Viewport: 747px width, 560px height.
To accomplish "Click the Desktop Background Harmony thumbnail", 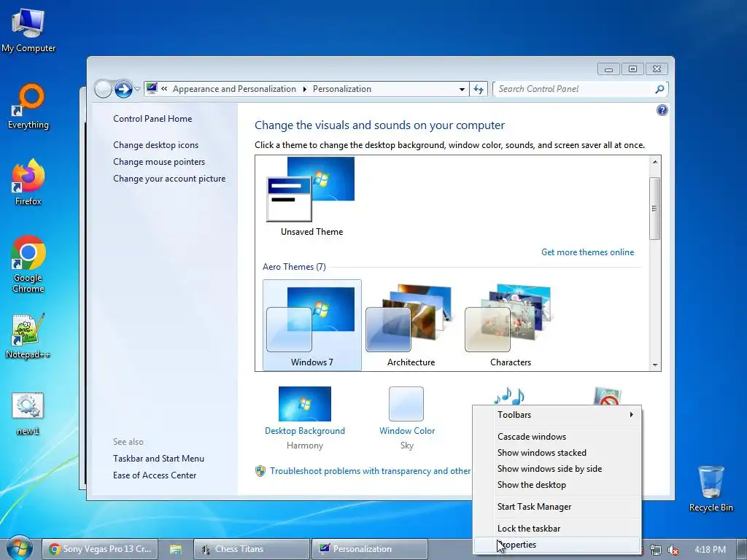I will point(305,404).
